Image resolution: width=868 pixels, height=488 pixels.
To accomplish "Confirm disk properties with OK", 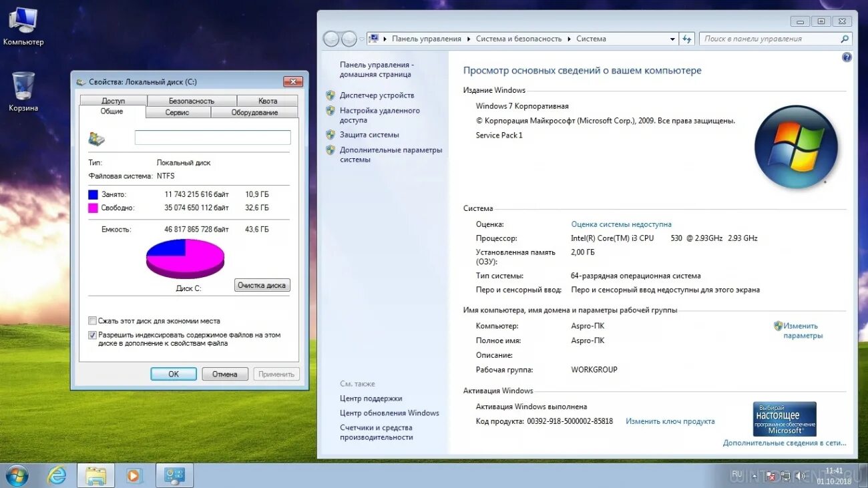I will (174, 374).
